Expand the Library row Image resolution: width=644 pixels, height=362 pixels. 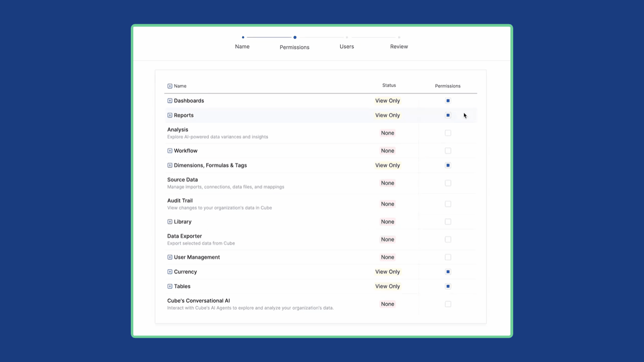click(x=170, y=222)
